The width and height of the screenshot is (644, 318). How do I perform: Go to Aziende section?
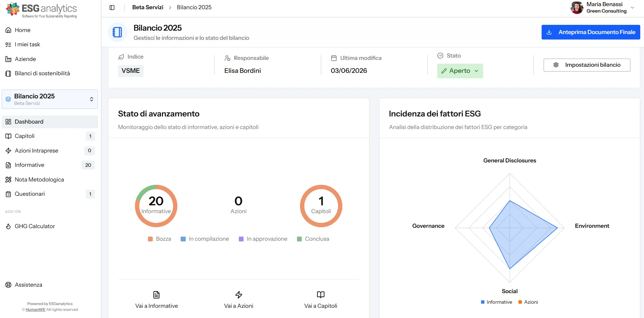(50, 59)
